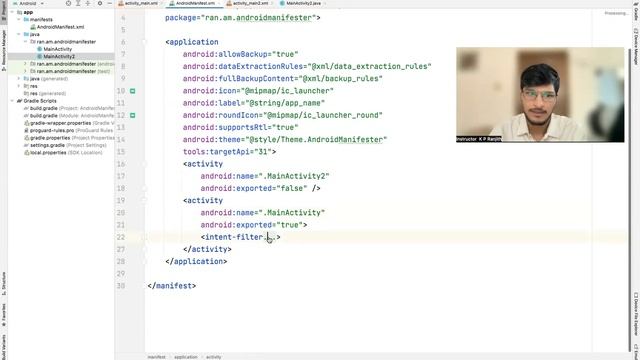
Task: Open MainActivity class in project tree
Action: [54, 49]
